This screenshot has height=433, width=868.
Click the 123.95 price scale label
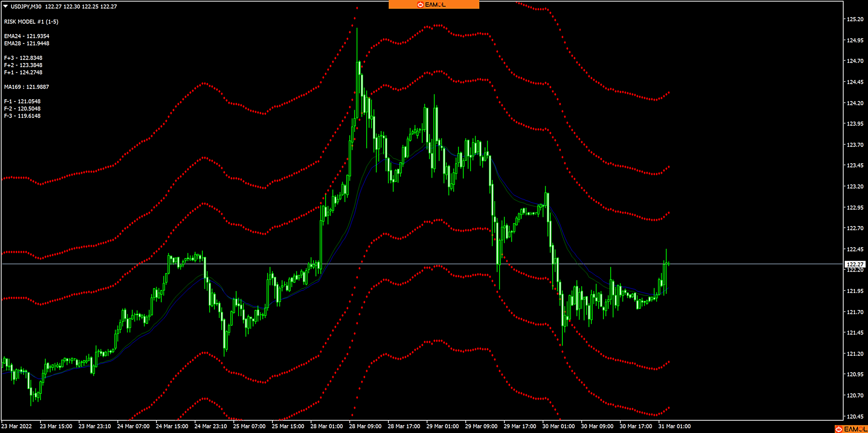[855, 124]
